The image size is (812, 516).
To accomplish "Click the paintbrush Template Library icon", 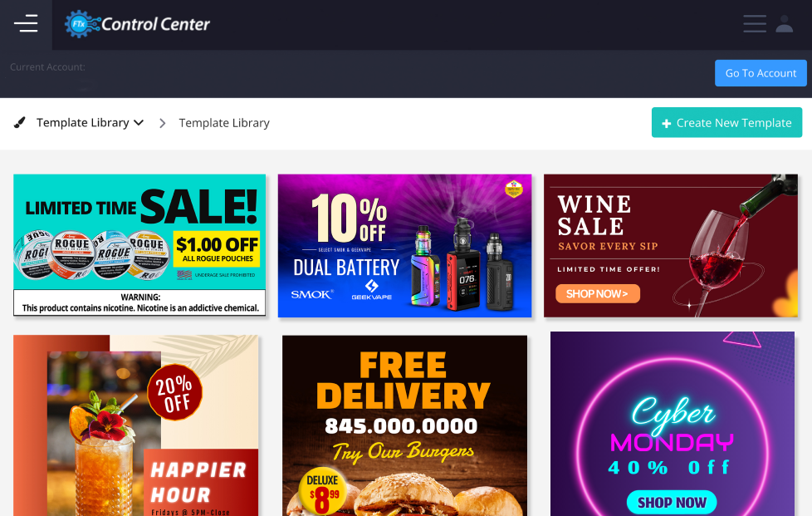I will [20, 123].
